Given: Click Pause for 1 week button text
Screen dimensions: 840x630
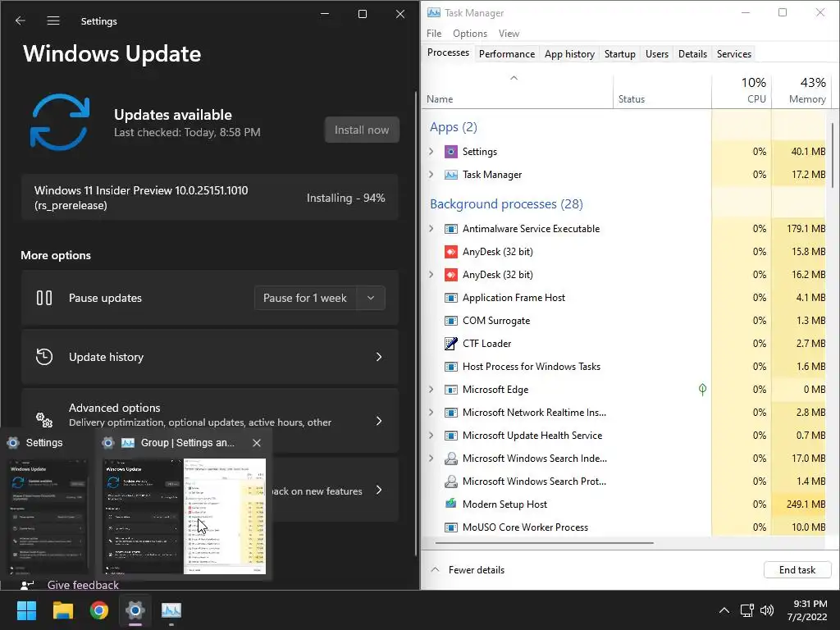Looking at the screenshot, I should (x=305, y=298).
